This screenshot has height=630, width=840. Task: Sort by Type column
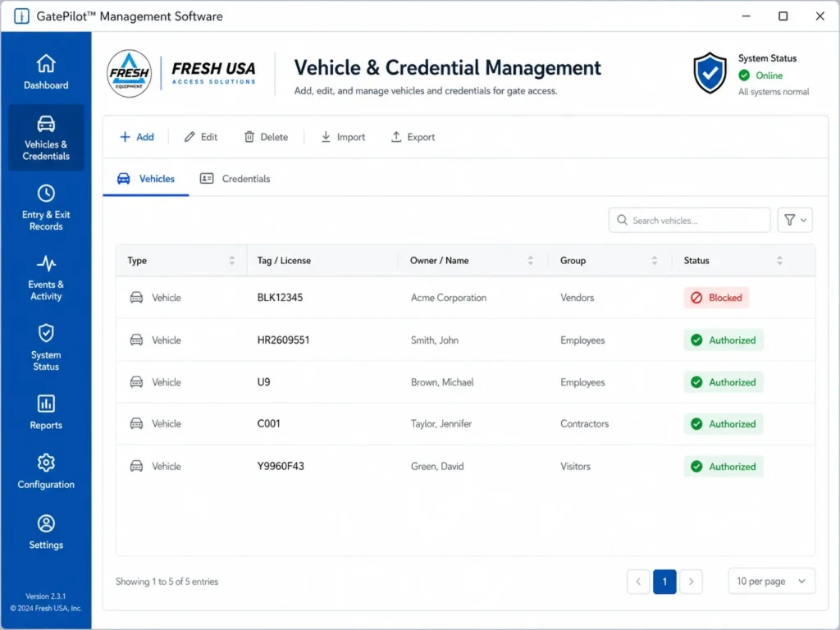coord(232,260)
